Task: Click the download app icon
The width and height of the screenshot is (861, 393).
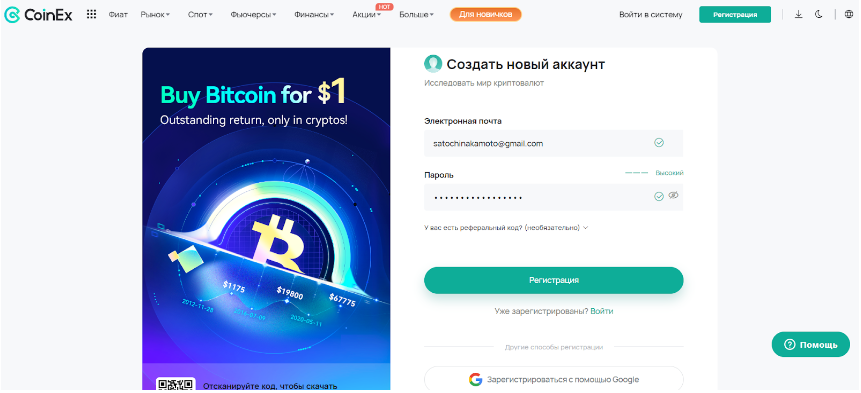Action: point(798,14)
